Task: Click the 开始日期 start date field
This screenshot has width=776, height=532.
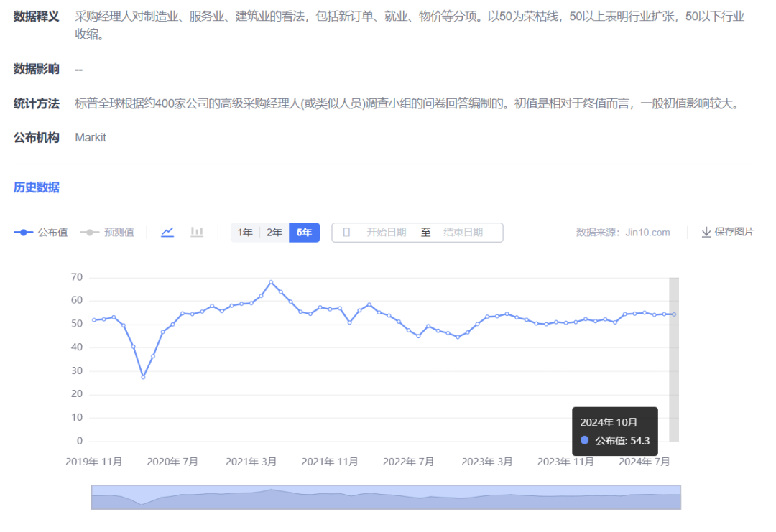Action: 386,233
